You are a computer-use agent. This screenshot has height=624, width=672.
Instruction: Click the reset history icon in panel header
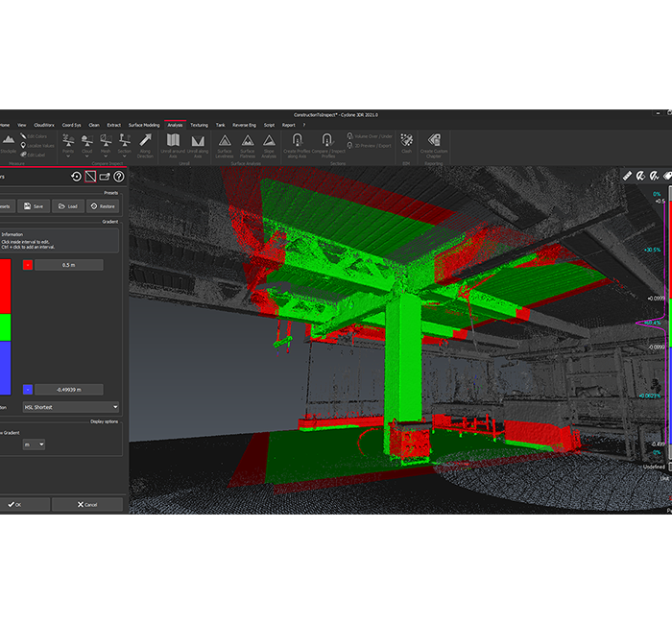coord(76,177)
